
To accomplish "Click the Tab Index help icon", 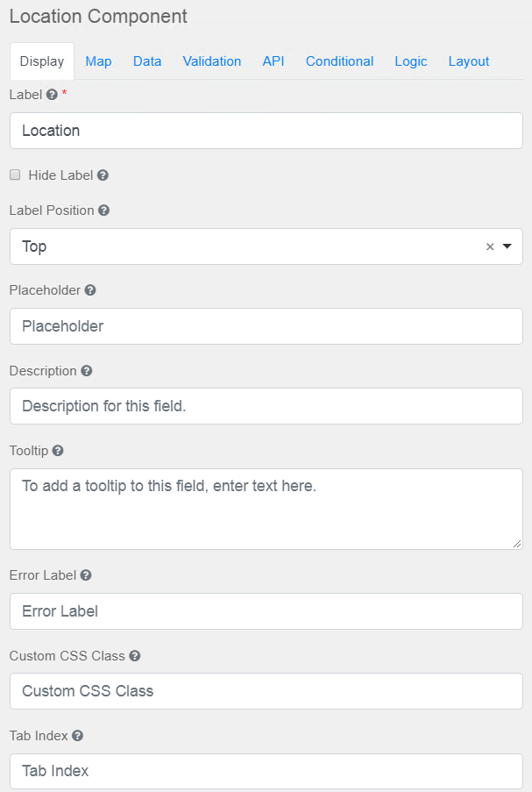I will click(78, 735).
